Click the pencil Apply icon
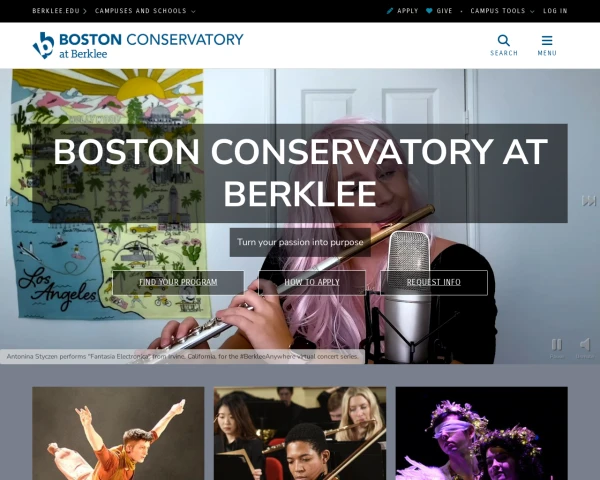Screen dimensions: 600x480 coord(390,11)
